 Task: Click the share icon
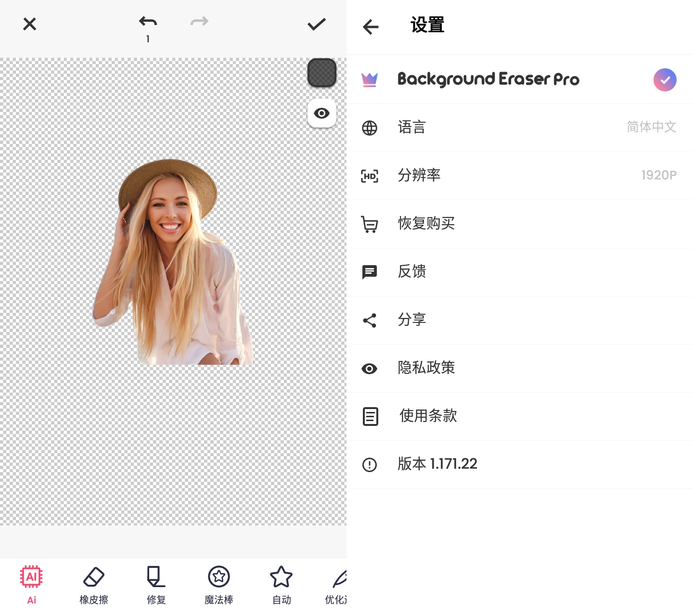370,321
